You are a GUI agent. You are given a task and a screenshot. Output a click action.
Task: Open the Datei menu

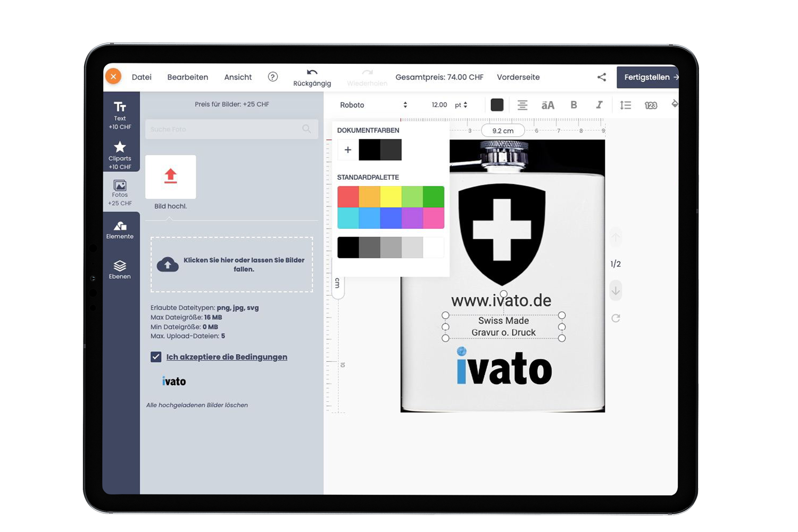[x=142, y=77]
